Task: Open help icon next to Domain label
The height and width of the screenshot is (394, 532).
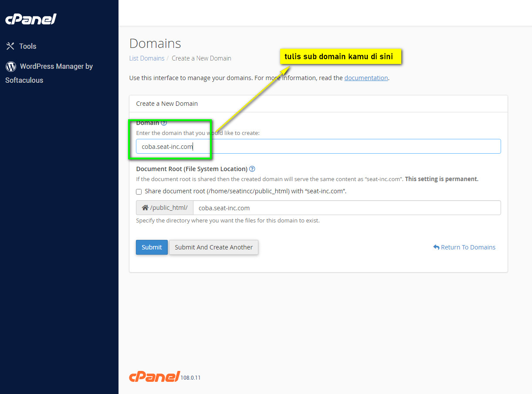Action: [x=164, y=123]
